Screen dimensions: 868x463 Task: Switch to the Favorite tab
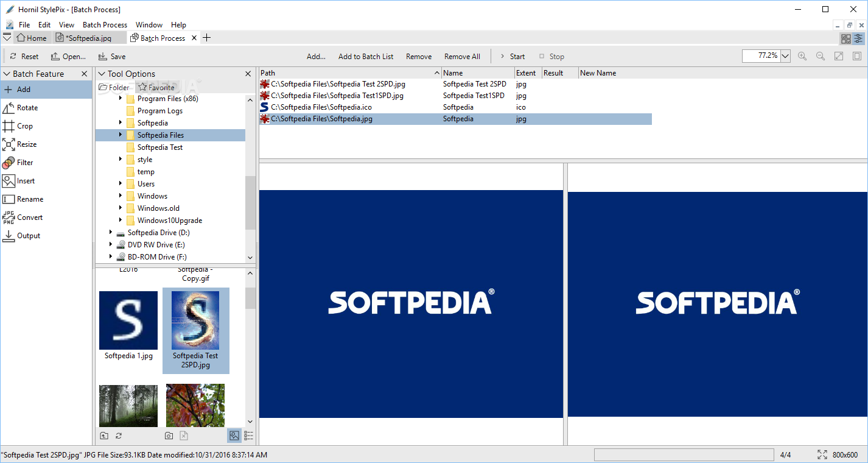coord(156,87)
